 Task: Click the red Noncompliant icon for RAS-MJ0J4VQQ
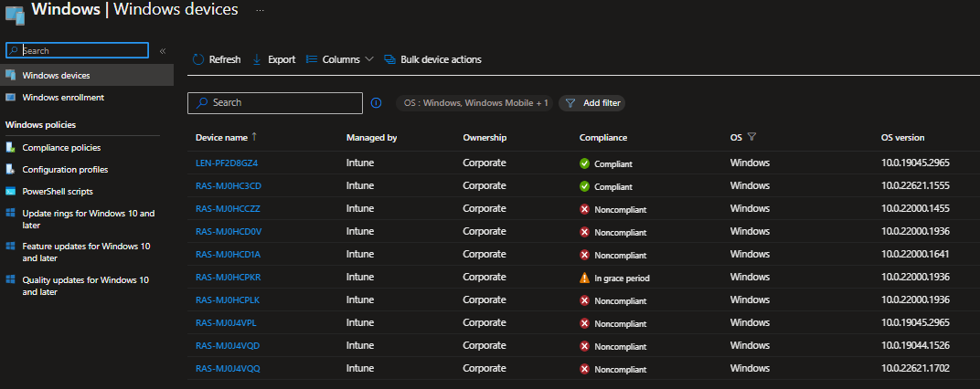coord(584,369)
